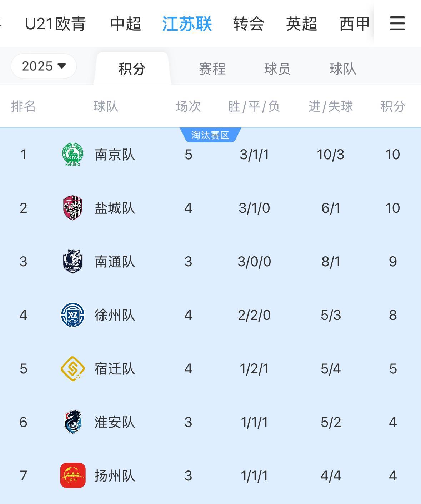The width and height of the screenshot is (421, 504).
Task: Tap the Yancheng team deer logo
Action: coord(72,208)
